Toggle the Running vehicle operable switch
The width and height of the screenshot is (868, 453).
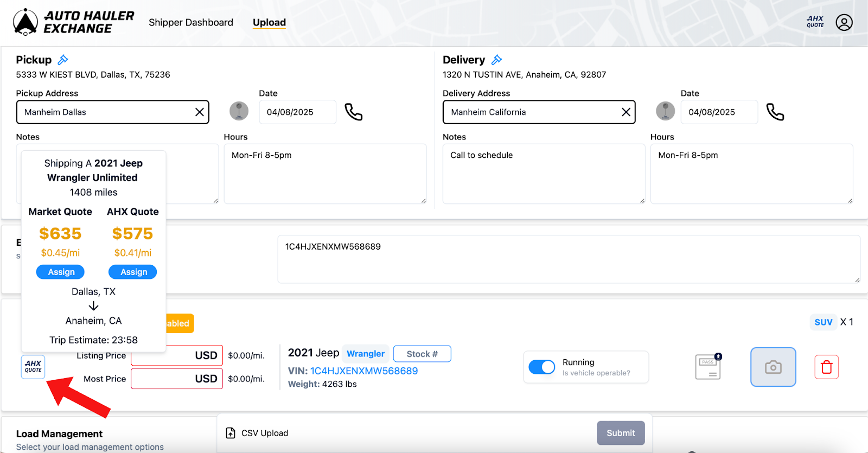pyautogui.click(x=542, y=367)
